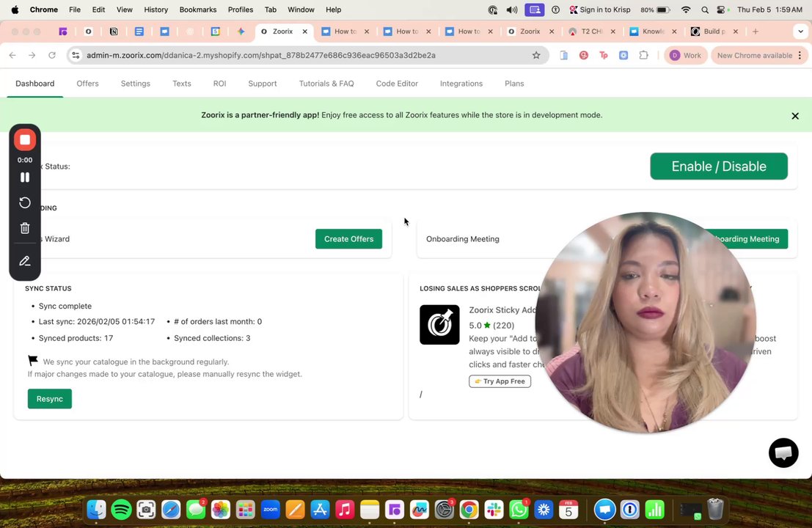The height and width of the screenshot is (528, 812).
Task: Open Control Center in menu bar
Action: click(x=721, y=10)
